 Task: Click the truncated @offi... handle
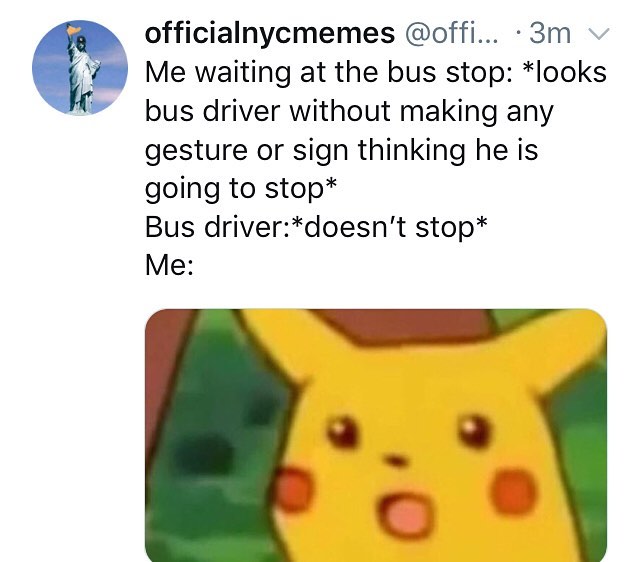tap(451, 33)
